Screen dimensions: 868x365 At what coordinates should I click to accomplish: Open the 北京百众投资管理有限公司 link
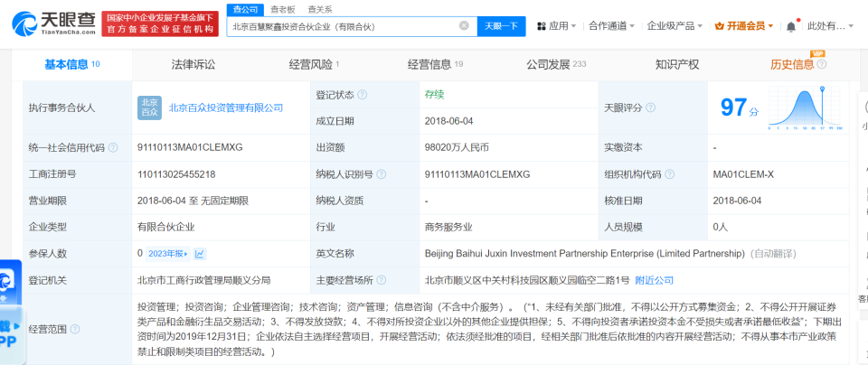[226, 108]
